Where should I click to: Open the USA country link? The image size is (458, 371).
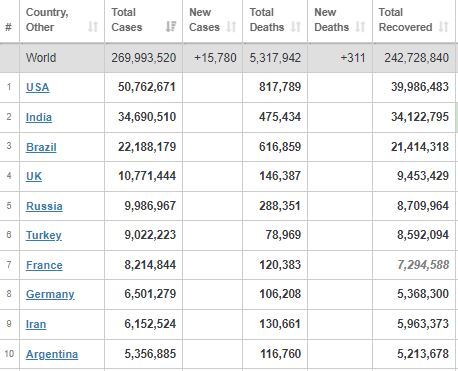38,87
